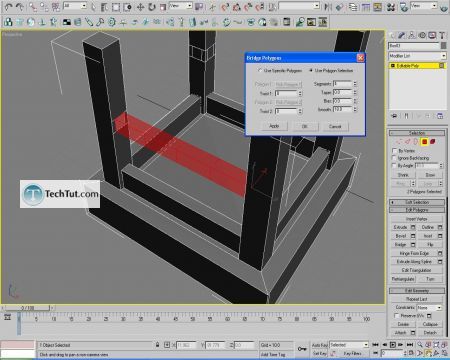The image size is (450, 360).
Task: Open the Modify panel tab icon
Action: pyautogui.click(x=402, y=35)
